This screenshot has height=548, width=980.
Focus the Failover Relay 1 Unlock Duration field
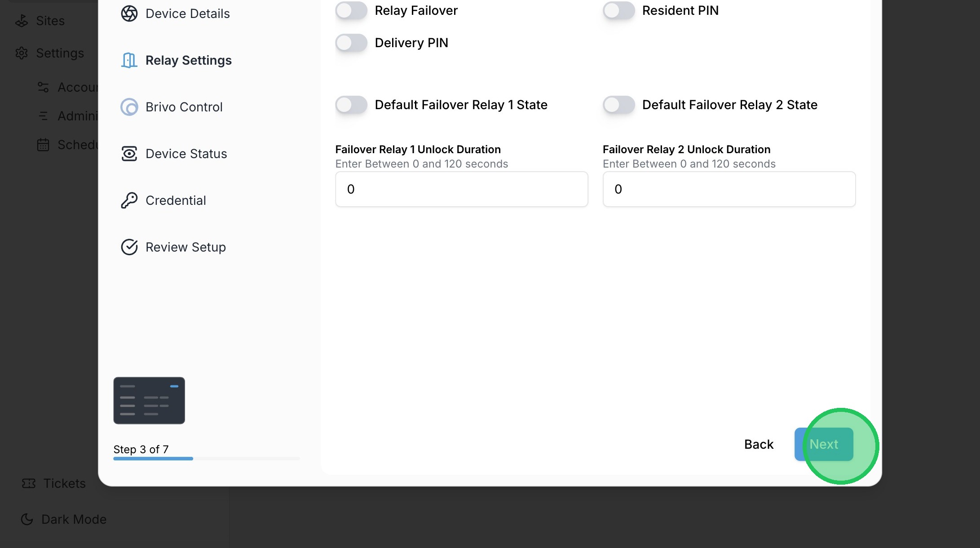tap(461, 189)
